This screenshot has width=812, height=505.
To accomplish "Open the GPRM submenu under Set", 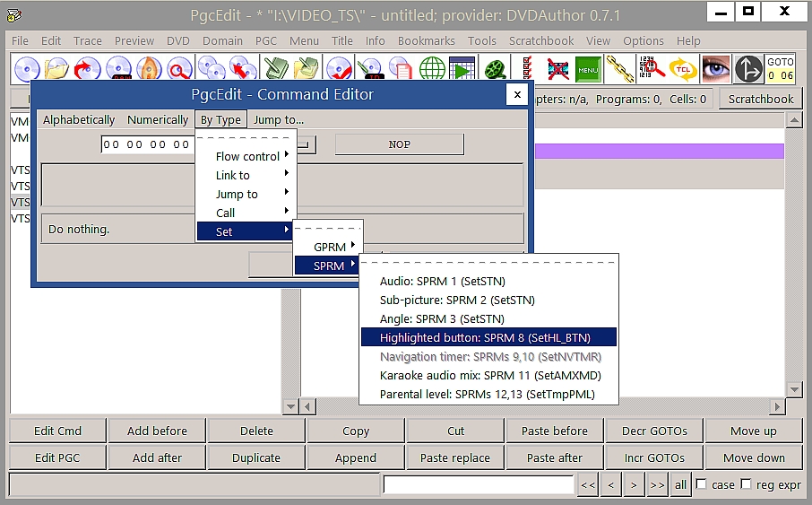I will click(329, 247).
